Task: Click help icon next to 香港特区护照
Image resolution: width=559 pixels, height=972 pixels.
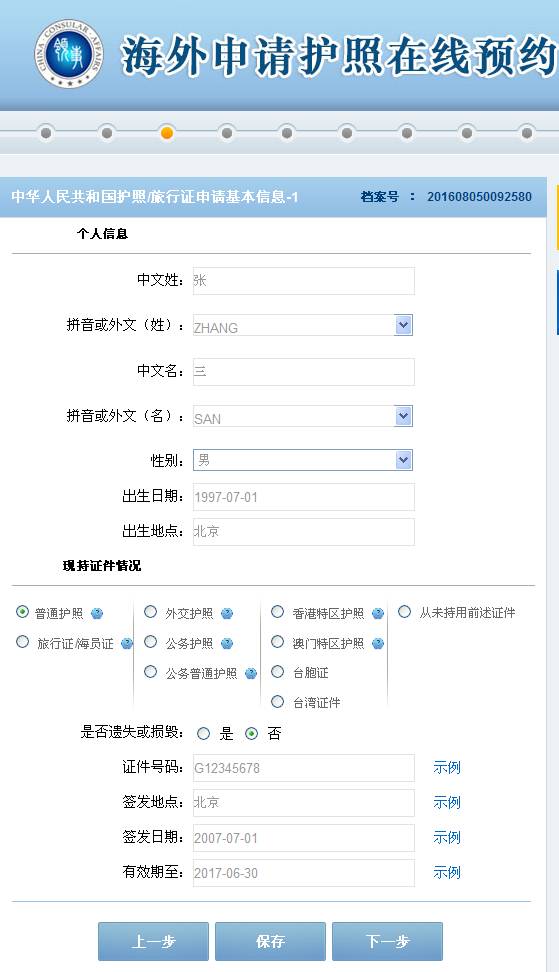Action: click(x=378, y=613)
